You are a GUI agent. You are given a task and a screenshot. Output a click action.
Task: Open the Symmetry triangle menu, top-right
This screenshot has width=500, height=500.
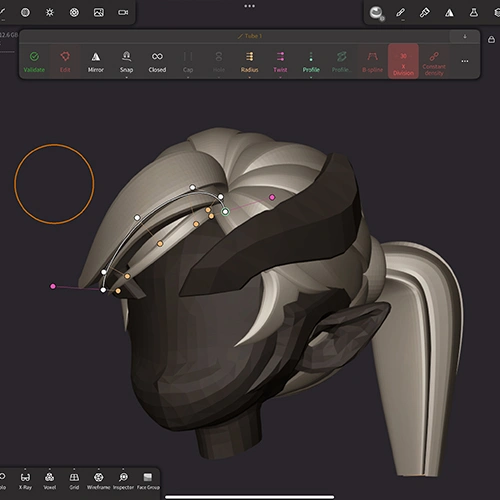pos(449,13)
